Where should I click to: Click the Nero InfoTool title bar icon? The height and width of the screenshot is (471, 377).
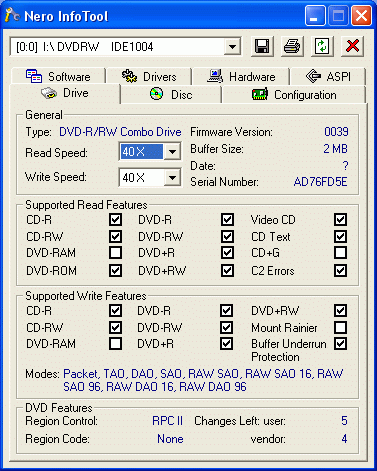point(12,15)
